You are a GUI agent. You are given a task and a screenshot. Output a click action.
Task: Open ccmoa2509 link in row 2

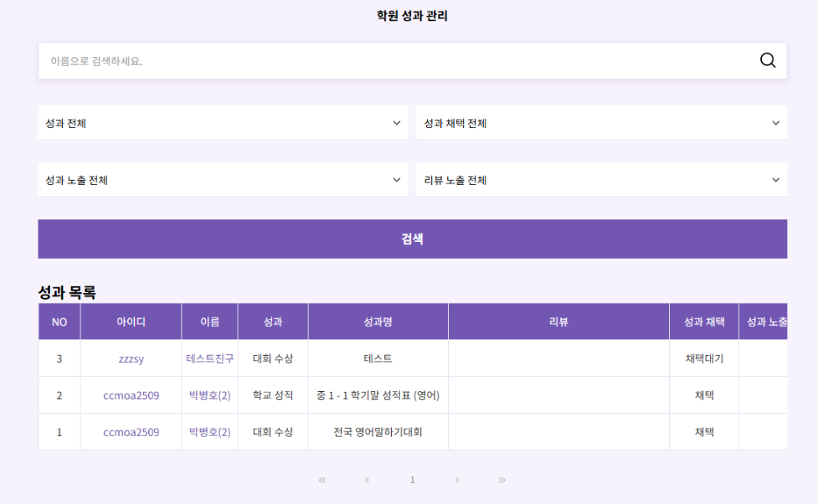[x=131, y=395]
